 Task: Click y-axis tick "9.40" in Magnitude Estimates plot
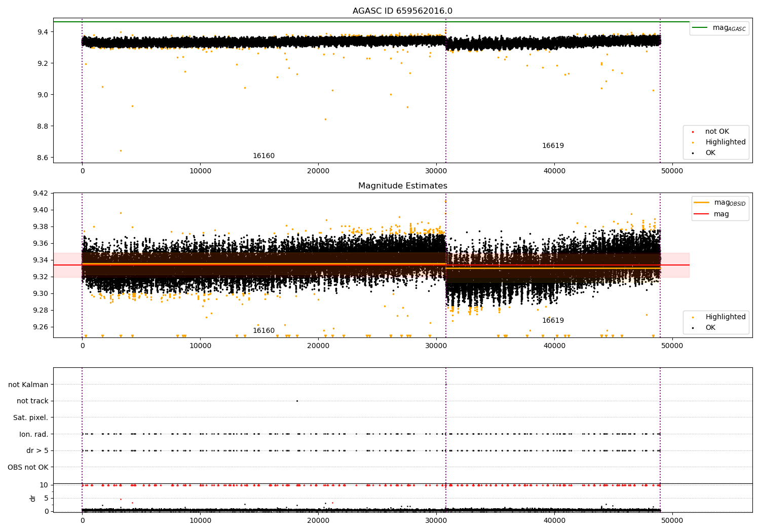click(x=41, y=210)
